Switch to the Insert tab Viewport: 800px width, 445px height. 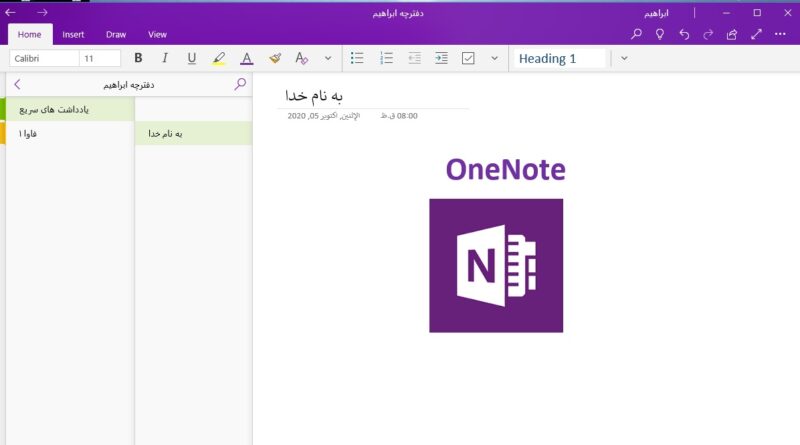click(73, 34)
